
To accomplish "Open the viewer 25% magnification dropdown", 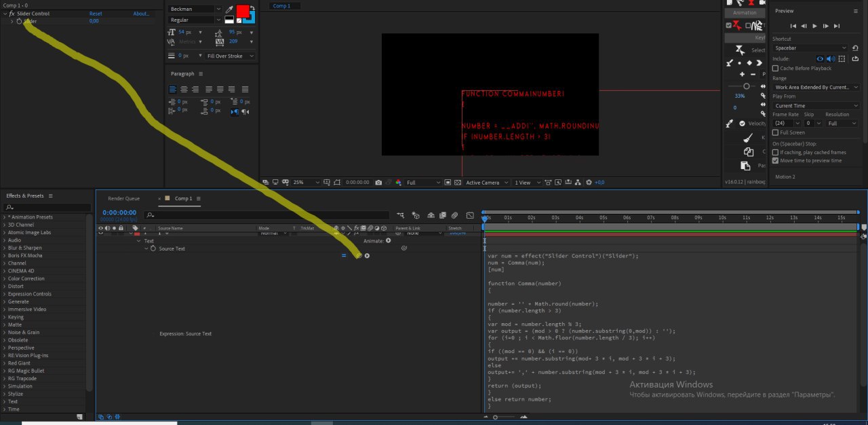I will (307, 183).
